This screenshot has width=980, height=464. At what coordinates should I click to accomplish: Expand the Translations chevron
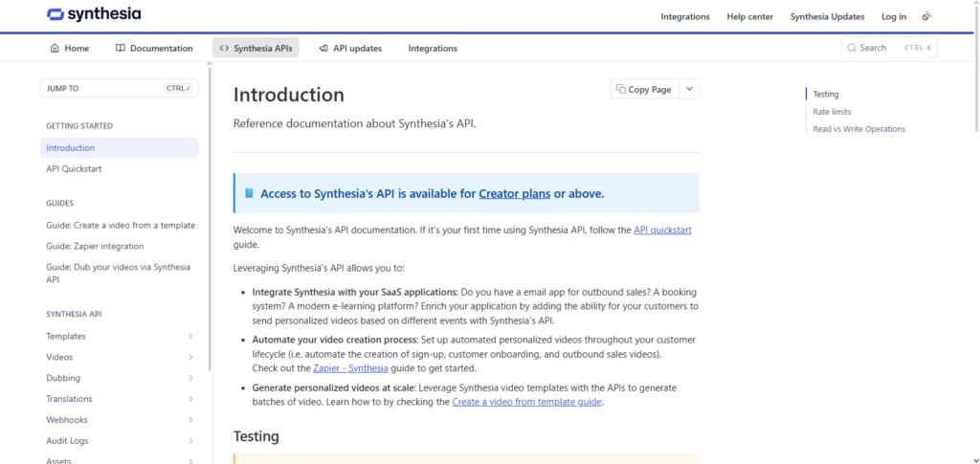pyautogui.click(x=190, y=398)
